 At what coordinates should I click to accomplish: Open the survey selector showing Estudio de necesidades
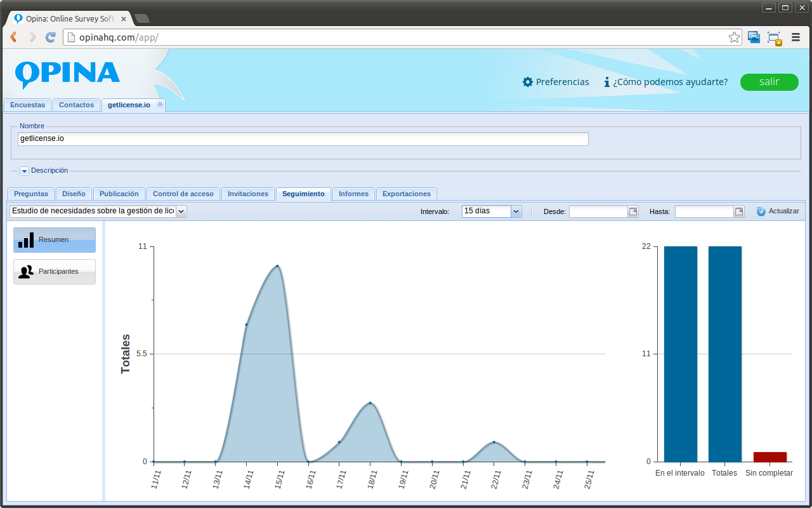coord(181,211)
